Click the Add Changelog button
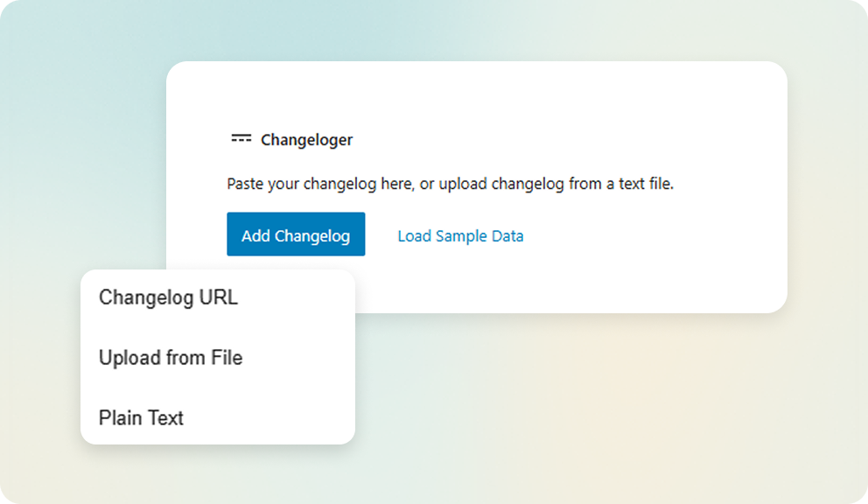Image resolution: width=868 pixels, height=504 pixels. point(296,234)
